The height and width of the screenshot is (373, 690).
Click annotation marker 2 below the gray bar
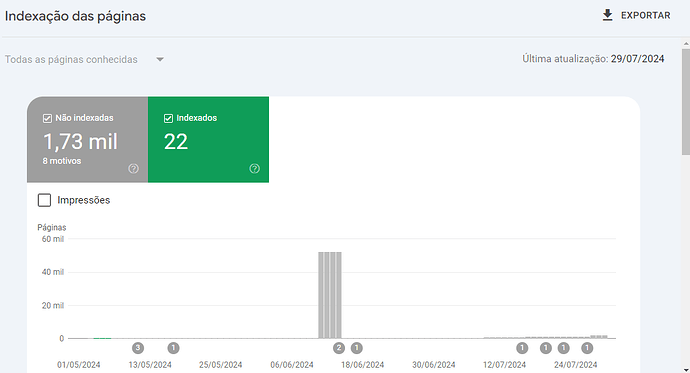(338, 348)
